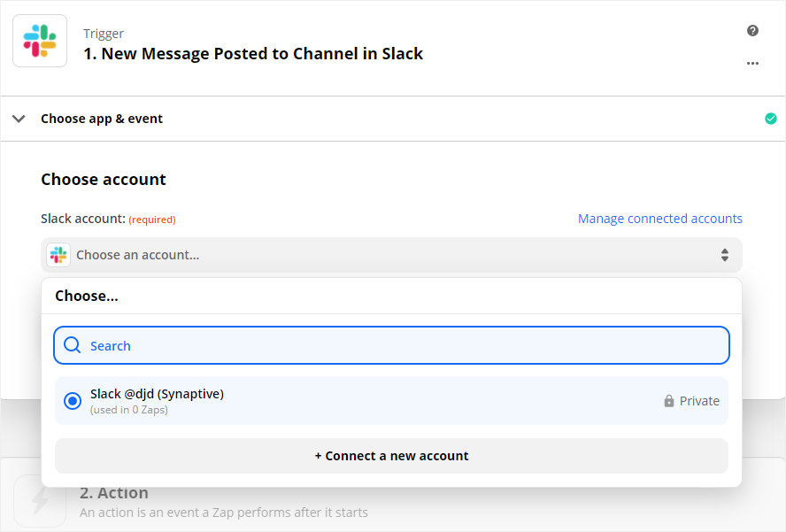This screenshot has height=532, width=786.
Task: Click the up-down arrows on account selector
Action: tap(724, 255)
